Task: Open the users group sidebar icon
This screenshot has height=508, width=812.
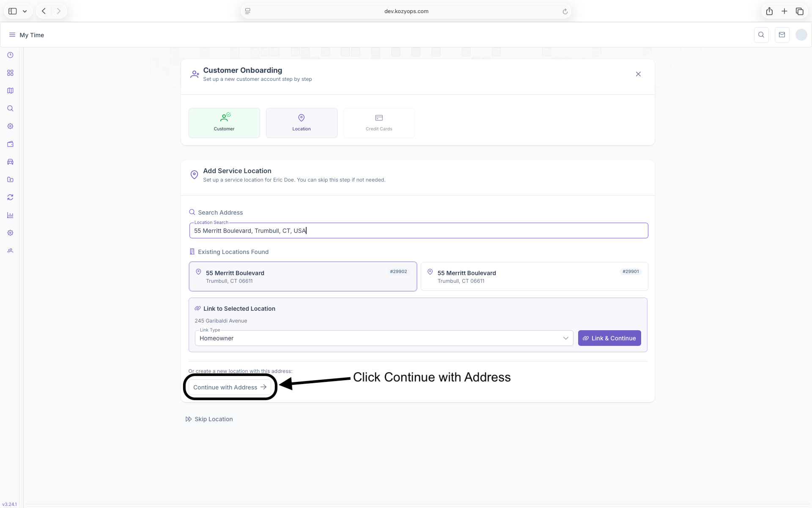Action: [x=10, y=251]
